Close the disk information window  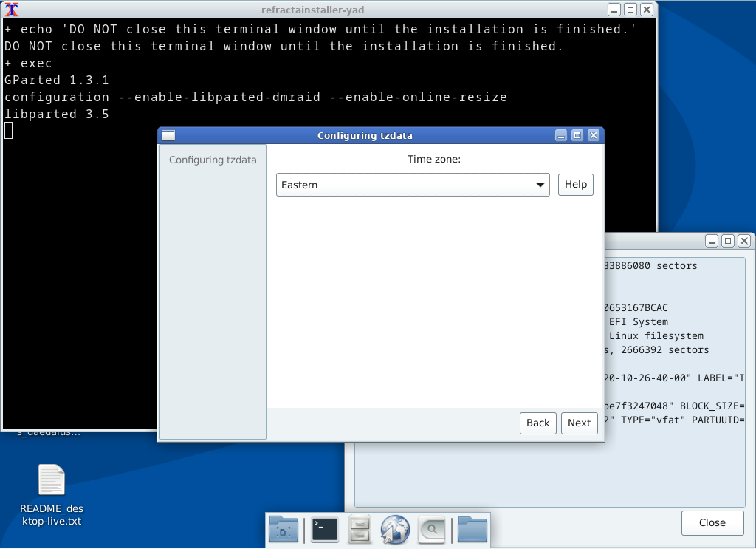coord(712,522)
